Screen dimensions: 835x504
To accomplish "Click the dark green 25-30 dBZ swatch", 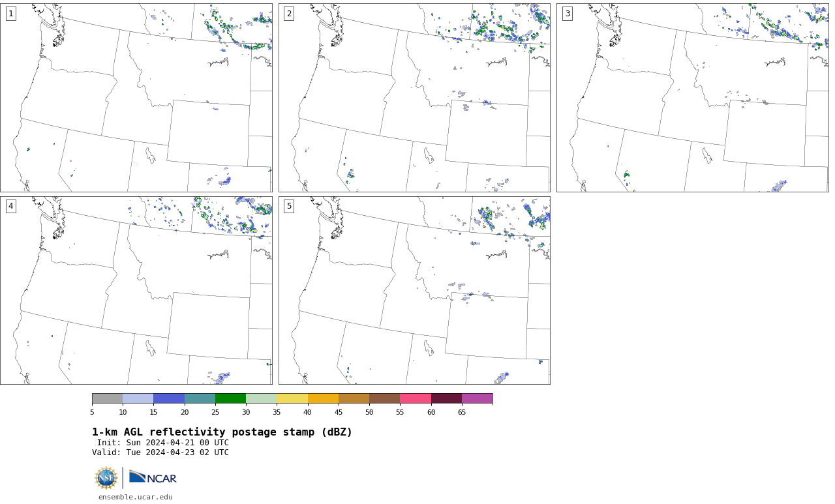I will point(230,398).
